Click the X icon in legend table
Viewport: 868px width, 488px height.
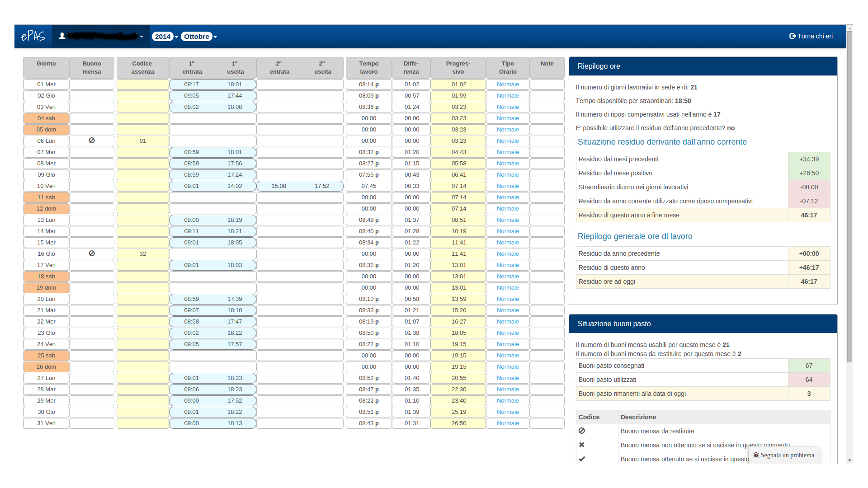click(582, 445)
